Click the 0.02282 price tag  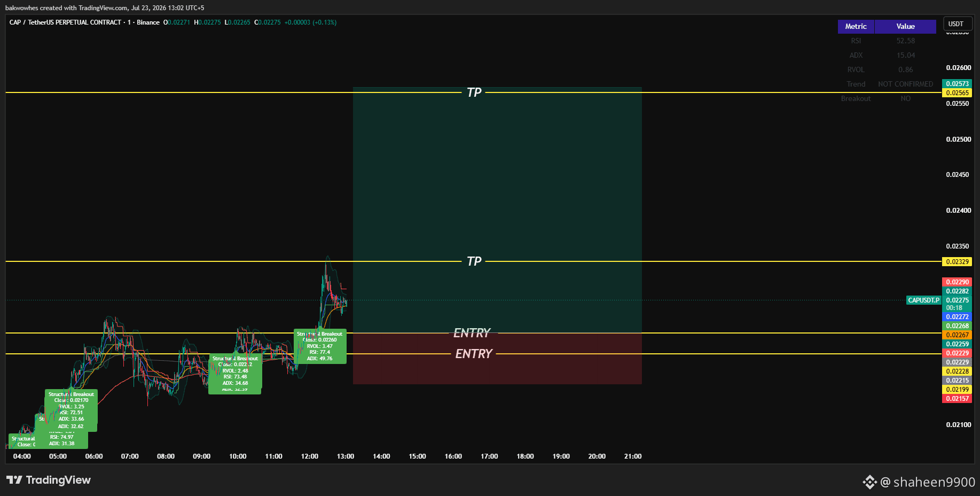957,291
